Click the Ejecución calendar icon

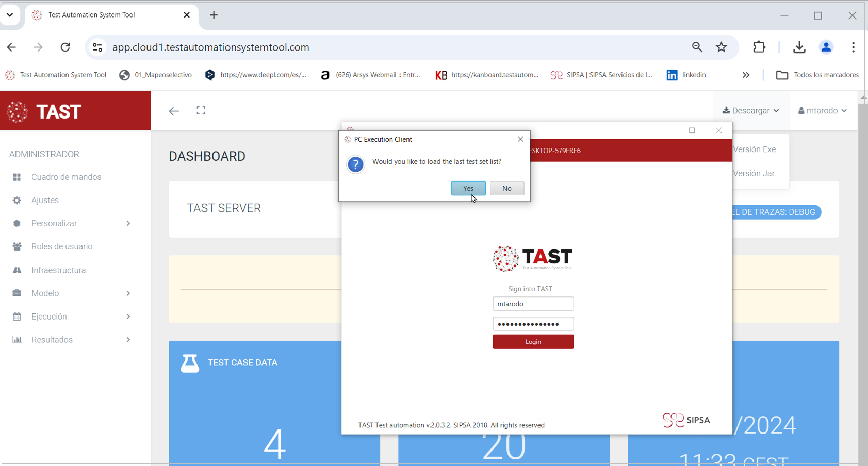click(17, 317)
